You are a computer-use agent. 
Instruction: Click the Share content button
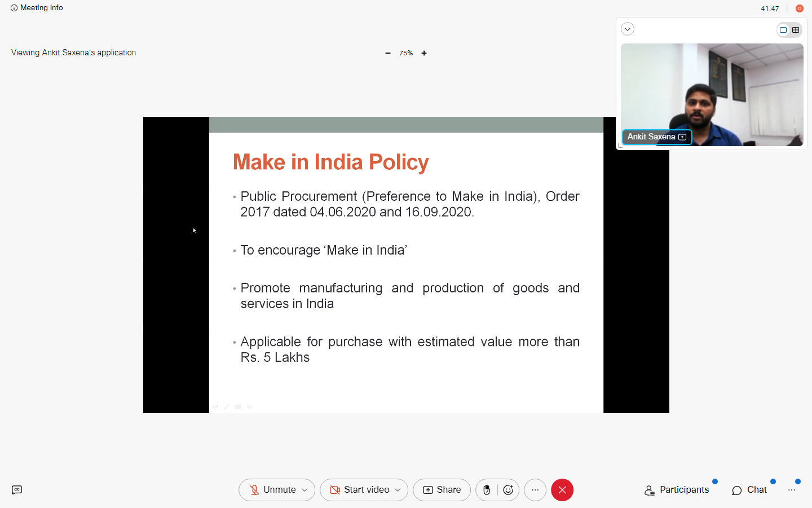click(x=442, y=490)
